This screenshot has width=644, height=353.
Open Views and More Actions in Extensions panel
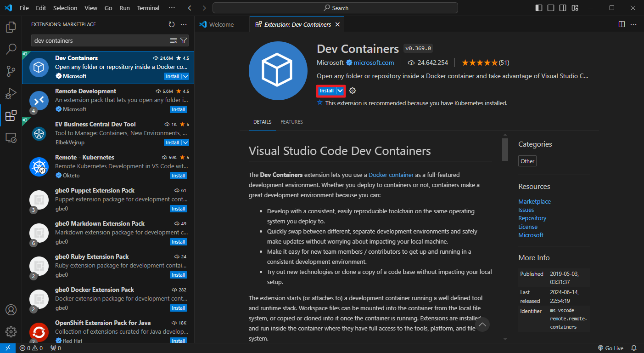click(184, 24)
